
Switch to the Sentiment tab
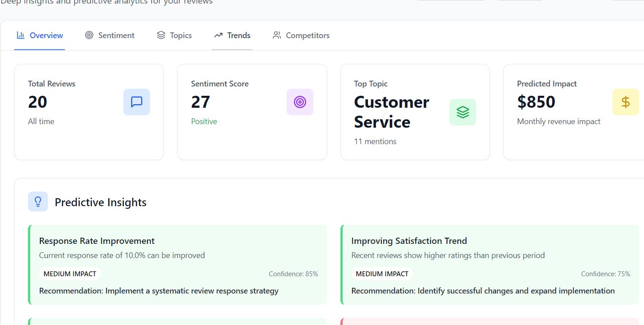coord(110,35)
